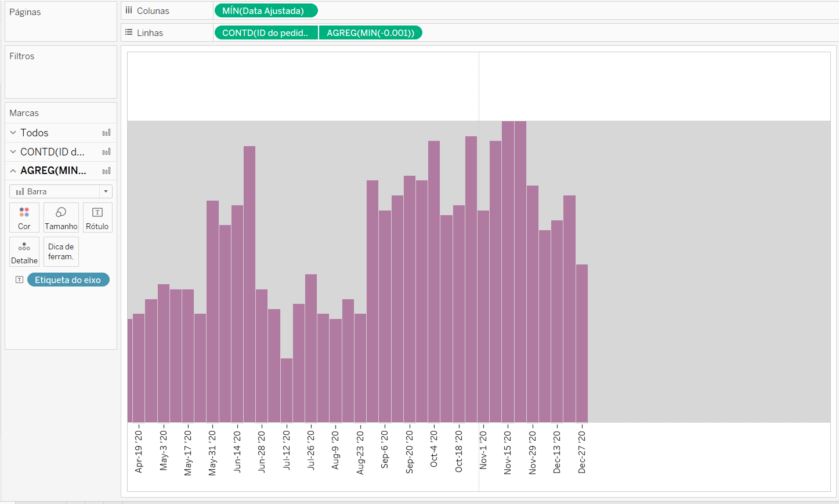This screenshot has width=839, height=504.
Task: Click the Nov-15 '20 axis label
Action: click(508, 452)
